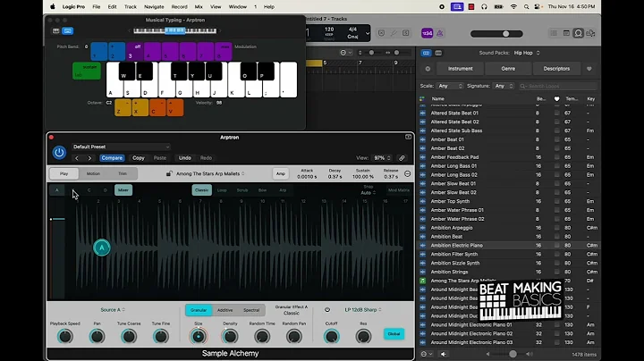Open the Scale Any dropdown
The width and height of the screenshot is (644, 361).
[451, 86]
